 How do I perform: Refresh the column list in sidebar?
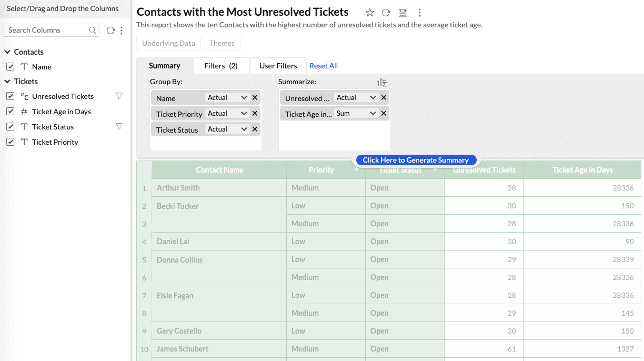110,31
